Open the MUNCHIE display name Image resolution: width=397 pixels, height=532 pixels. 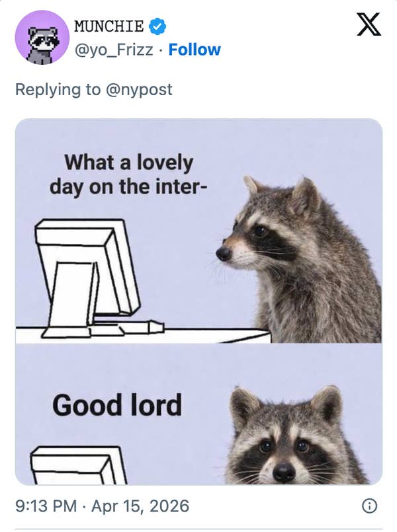coord(110,26)
